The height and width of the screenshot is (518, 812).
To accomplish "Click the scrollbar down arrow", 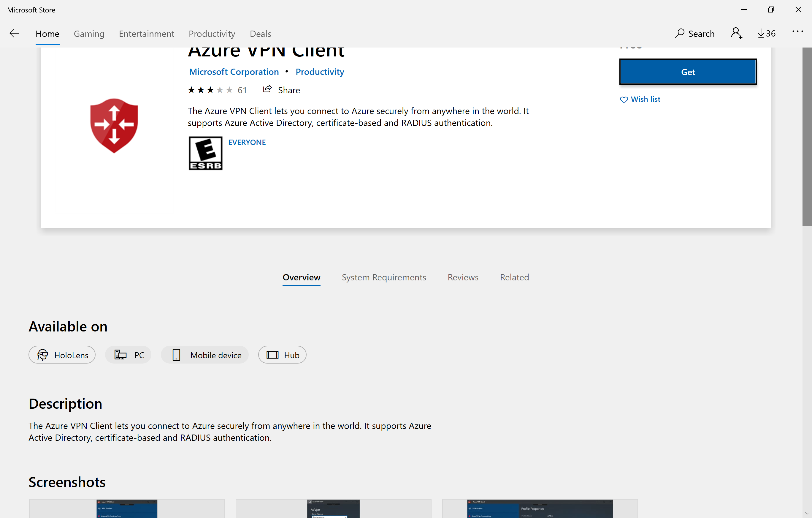I will [807, 513].
